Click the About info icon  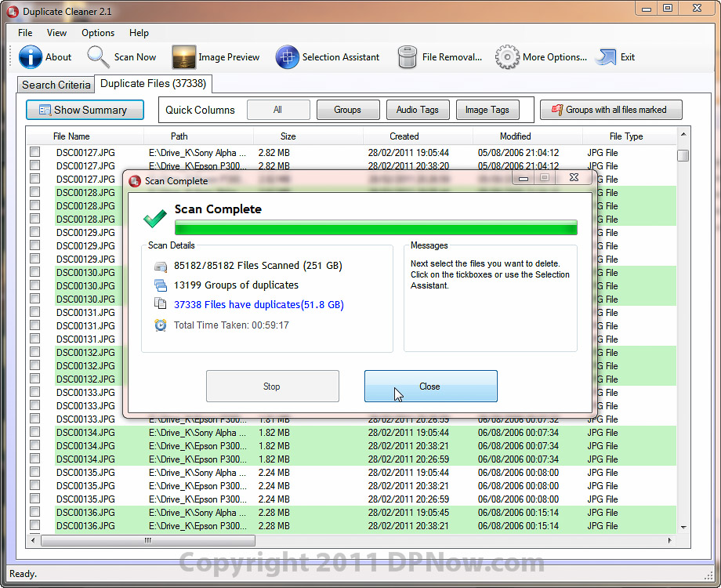(x=31, y=57)
